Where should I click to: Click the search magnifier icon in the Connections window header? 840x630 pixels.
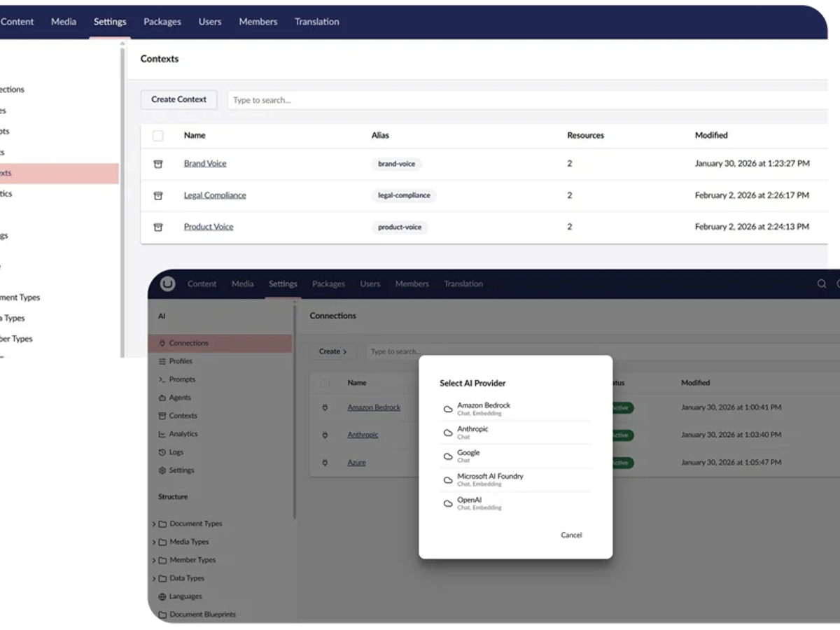822,283
